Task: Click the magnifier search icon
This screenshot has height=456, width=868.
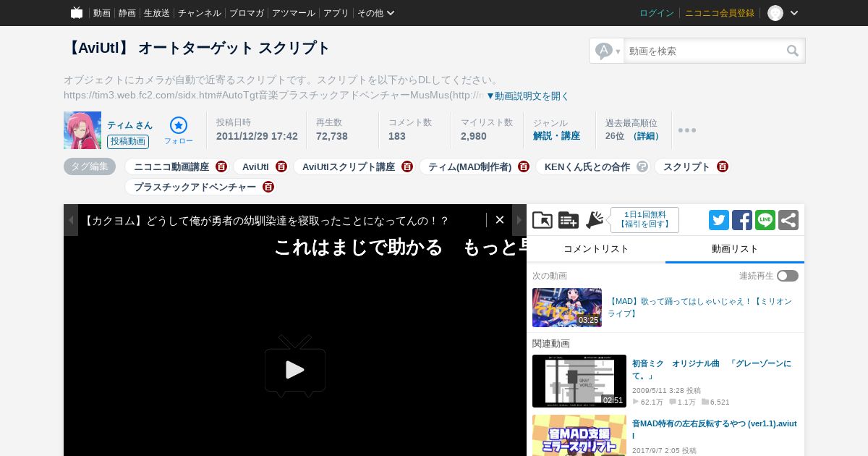Action: pyautogui.click(x=793, y=51)
